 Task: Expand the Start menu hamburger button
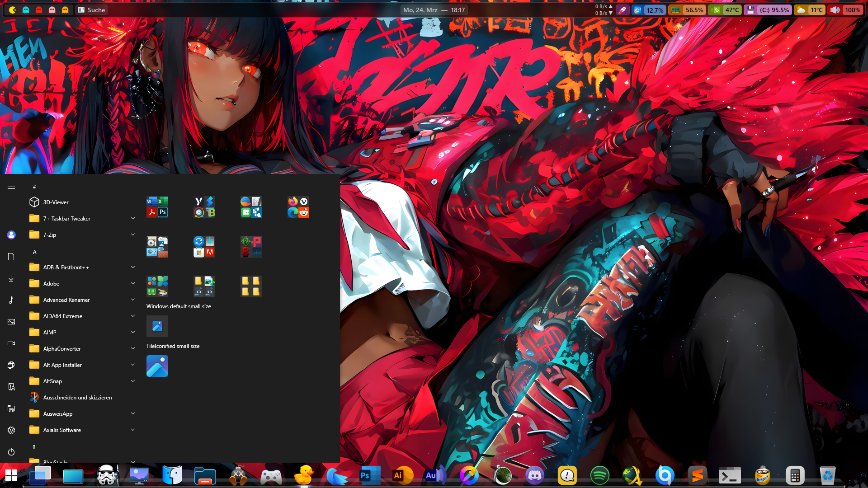[x=11, y=187]
